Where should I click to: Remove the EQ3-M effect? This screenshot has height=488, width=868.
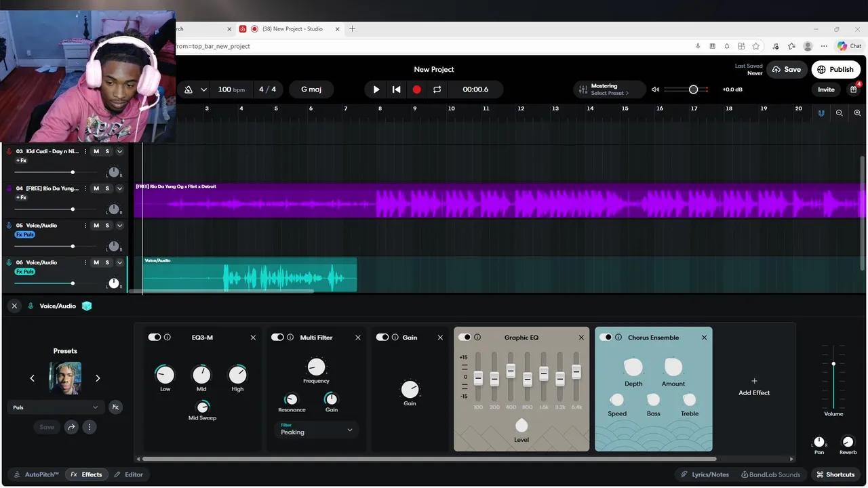pyautogui.click(x=253, y=338)
